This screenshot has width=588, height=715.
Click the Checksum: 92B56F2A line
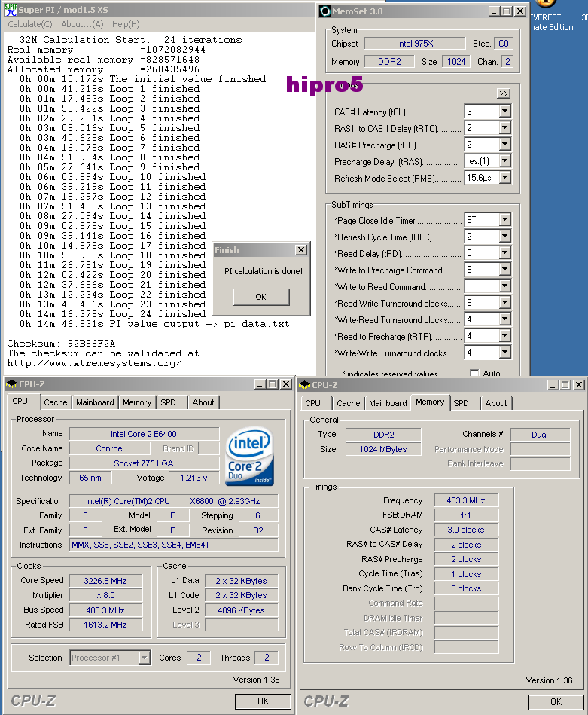click(61, 344)
